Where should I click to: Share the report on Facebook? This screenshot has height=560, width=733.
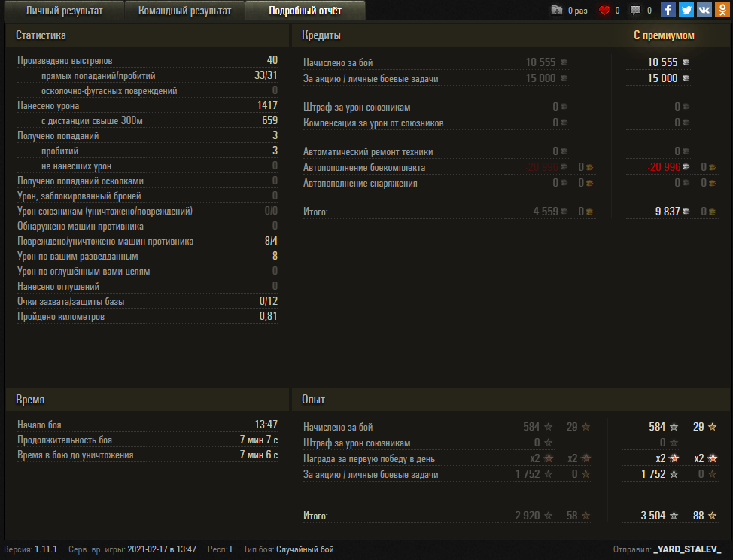(668, 10)
